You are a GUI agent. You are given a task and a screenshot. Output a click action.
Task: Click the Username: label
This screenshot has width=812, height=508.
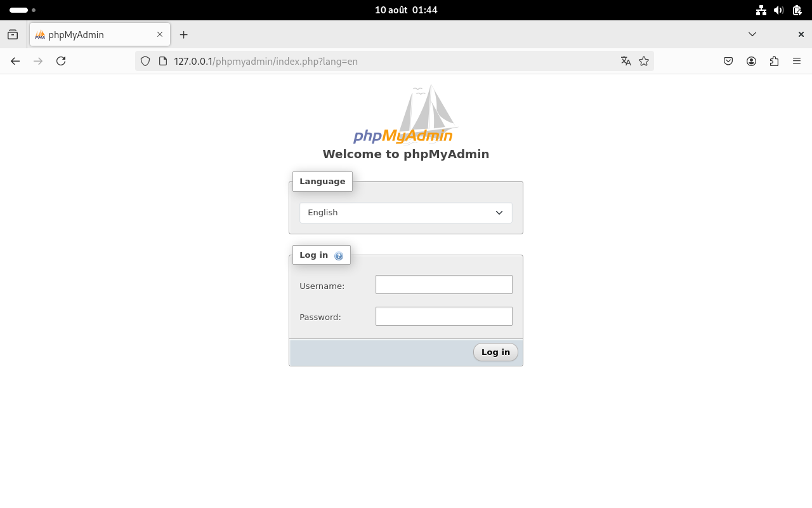322,286
